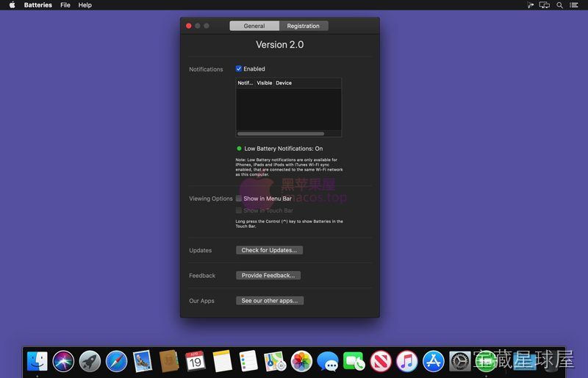This screenshot has width=588, height=378.
Task: Switch to the Registration tab
Action: [x=304, y=26]
